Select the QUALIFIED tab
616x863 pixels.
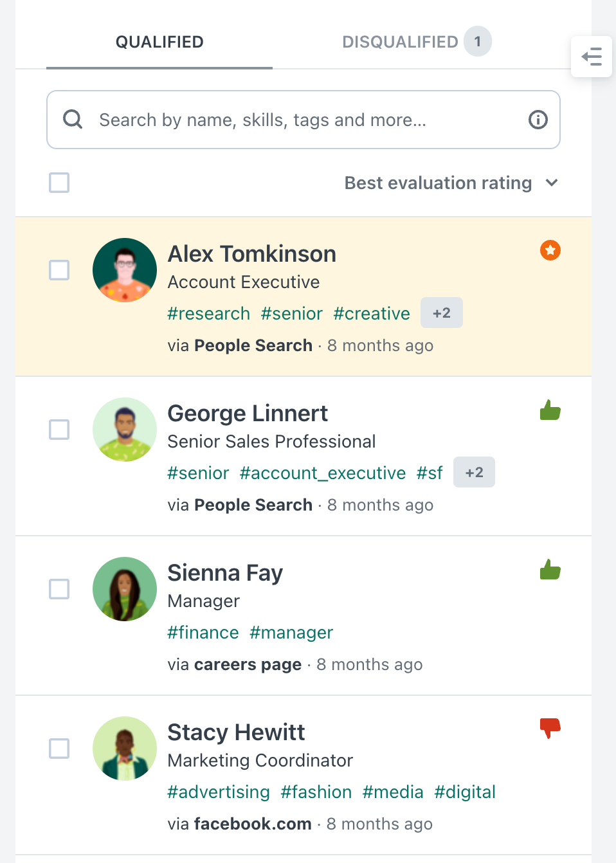[x=159, y=41]
